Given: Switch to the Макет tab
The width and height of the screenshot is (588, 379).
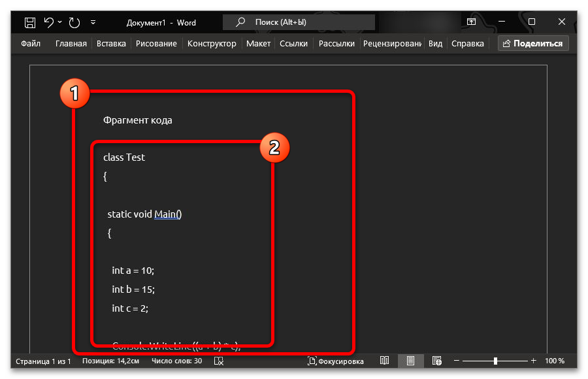Looking at the screenshot, I should tap(258, 44).
